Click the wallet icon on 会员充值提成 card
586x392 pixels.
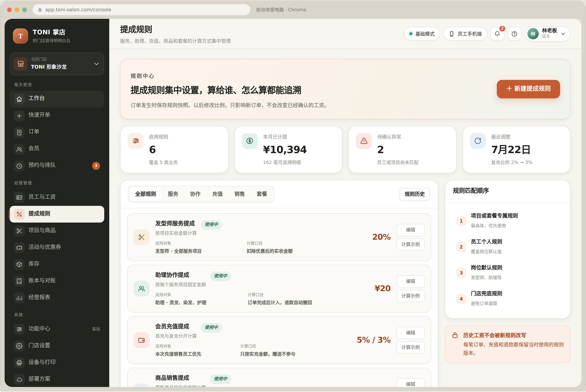tap(142, 340)
